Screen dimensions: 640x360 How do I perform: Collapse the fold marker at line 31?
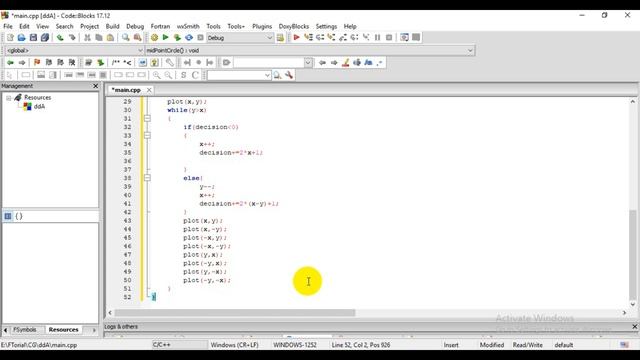click(147, 118)
